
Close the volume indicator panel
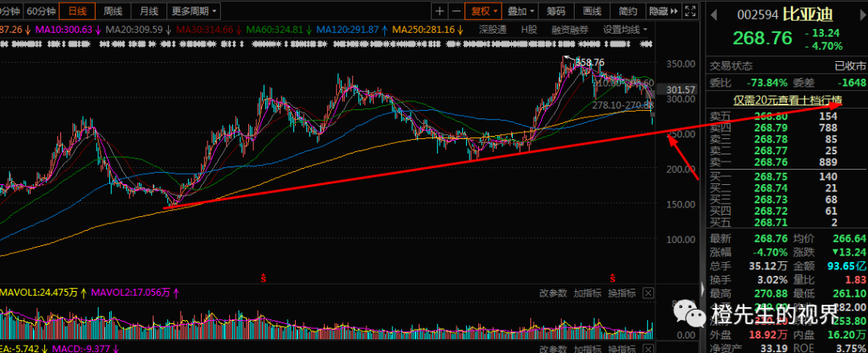649,293
